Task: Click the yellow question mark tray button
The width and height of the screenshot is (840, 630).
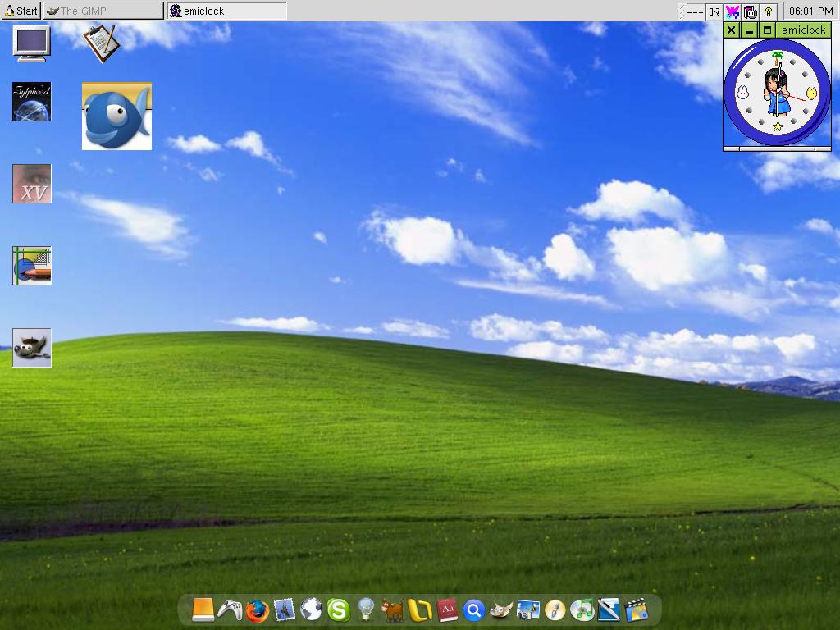Action: [x=769, y=11]
